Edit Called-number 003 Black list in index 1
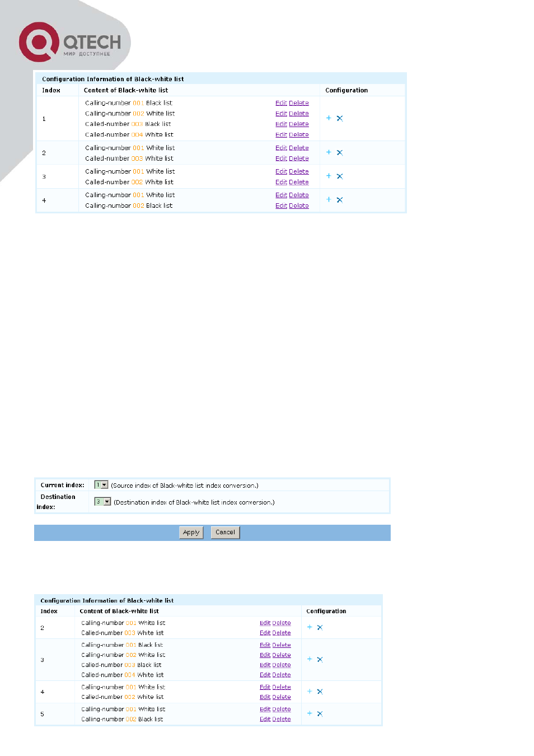Image resolution: width=534 pixels, height=756 pixels. click(281, 124)
